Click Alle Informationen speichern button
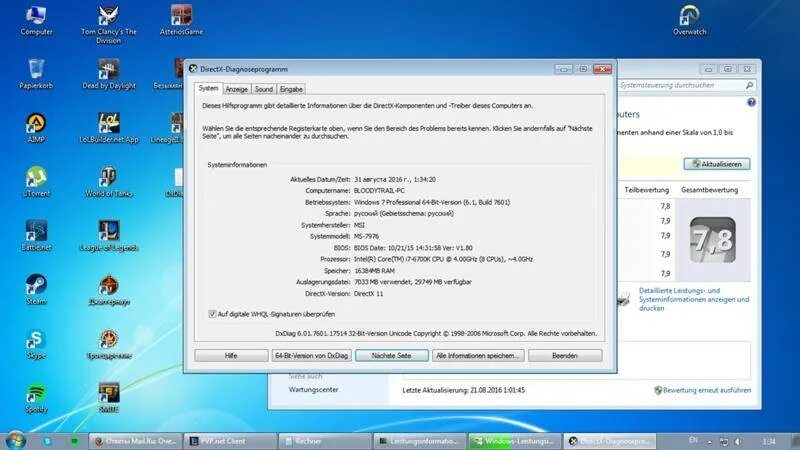Screen dimensions: 800x450 click(x=478, y=356)
